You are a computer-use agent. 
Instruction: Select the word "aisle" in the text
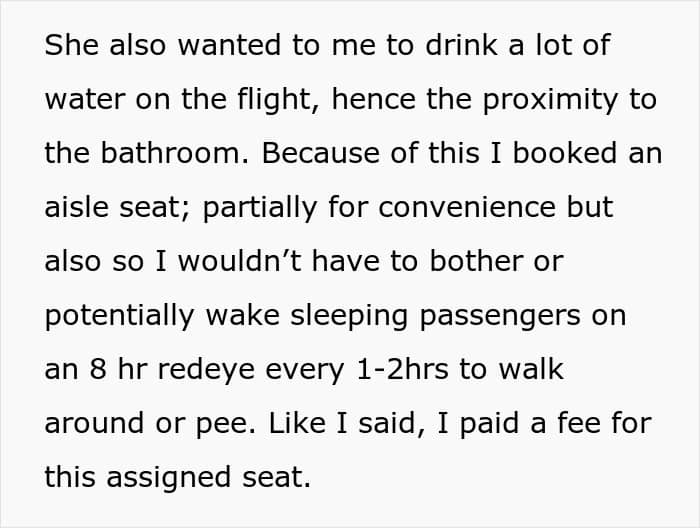tap(76, 207)
